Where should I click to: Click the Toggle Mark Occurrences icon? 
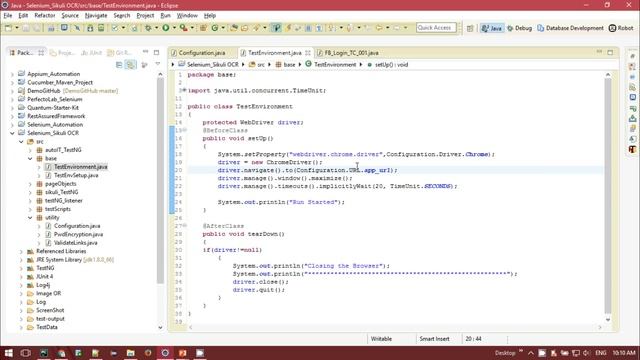click(276, 28)
